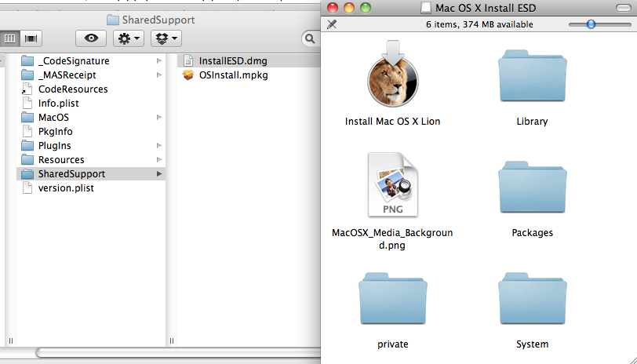Zoom the Mac OS X Install ESD window
637x364 pixels.
(366, 8)
